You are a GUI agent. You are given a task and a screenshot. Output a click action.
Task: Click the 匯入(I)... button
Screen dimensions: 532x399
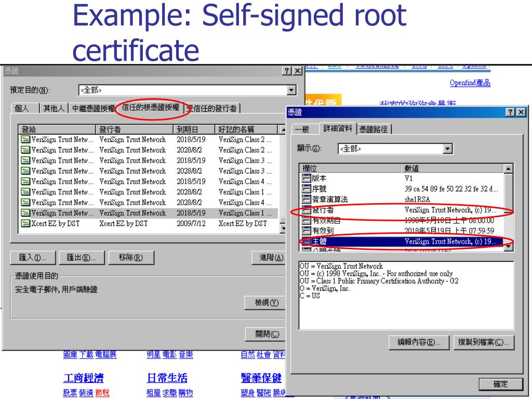click(33, 258)
